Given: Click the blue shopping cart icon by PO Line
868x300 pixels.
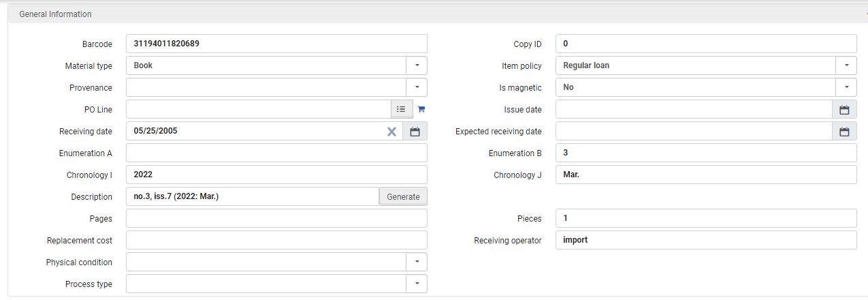Looking at the screenshot, I should (x=421, y=109).
